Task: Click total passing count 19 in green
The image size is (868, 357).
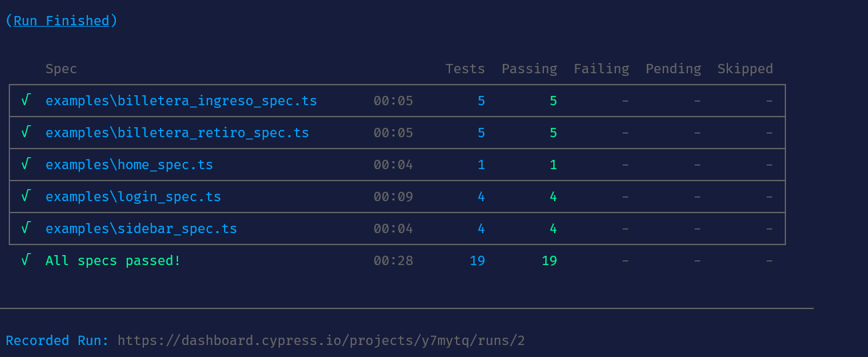Action: (x=549, y=260)
